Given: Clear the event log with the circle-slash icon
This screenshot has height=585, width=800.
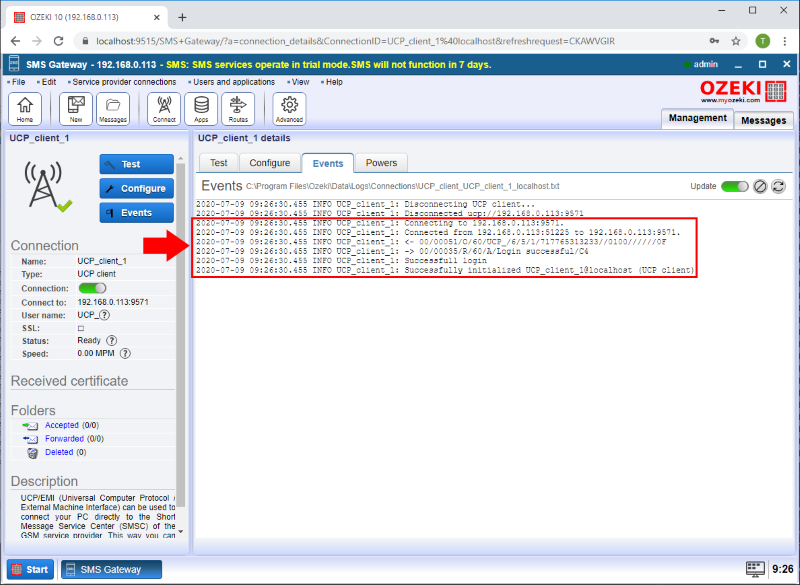Looking at the screenshot, I should coord(760,186).
